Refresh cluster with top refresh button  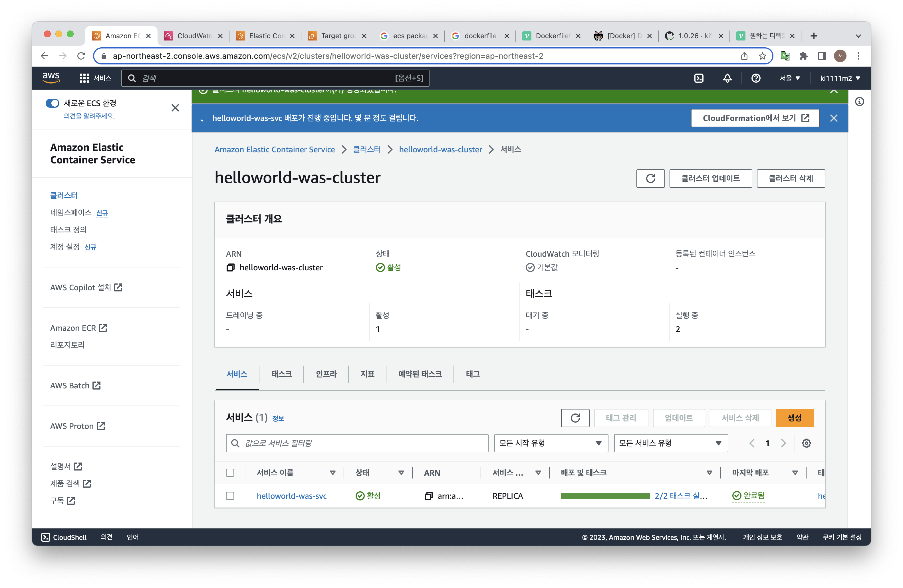tap(650, 178)
